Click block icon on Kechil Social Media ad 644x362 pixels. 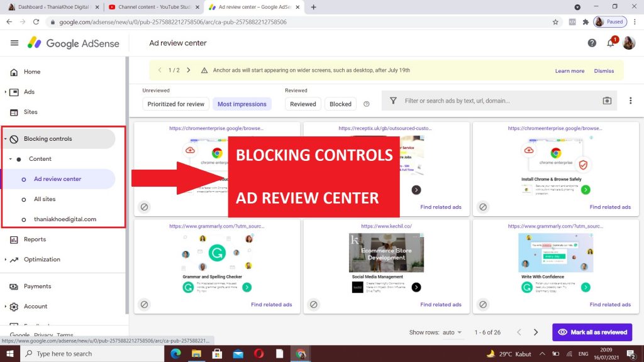tap(314, 304)
